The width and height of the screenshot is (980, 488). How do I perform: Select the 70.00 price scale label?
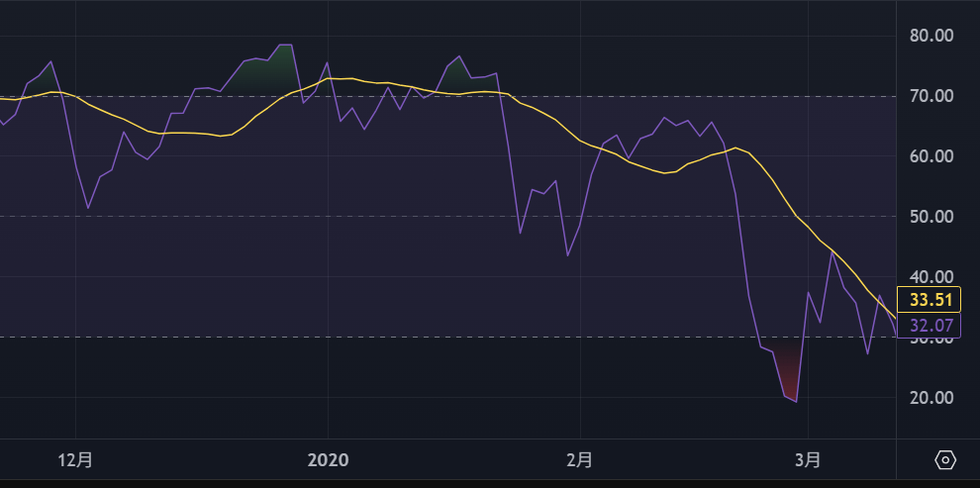[930, 96]
